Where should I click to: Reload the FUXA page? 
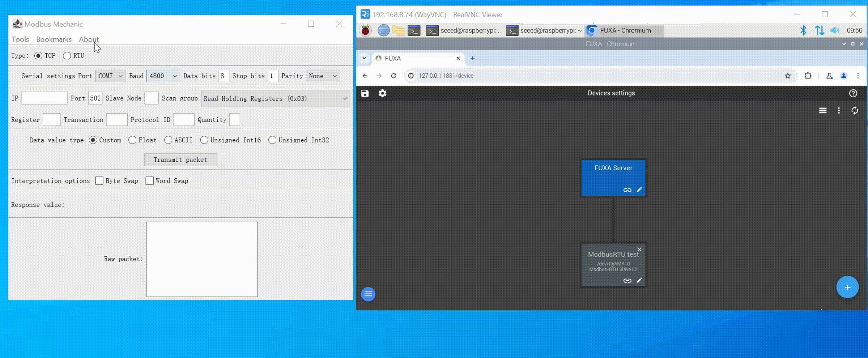click(393, 76)
